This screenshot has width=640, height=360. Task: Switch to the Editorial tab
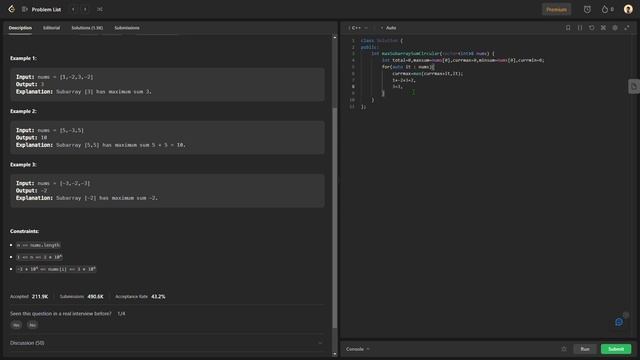pyautogui.click(x=51, y=28)
